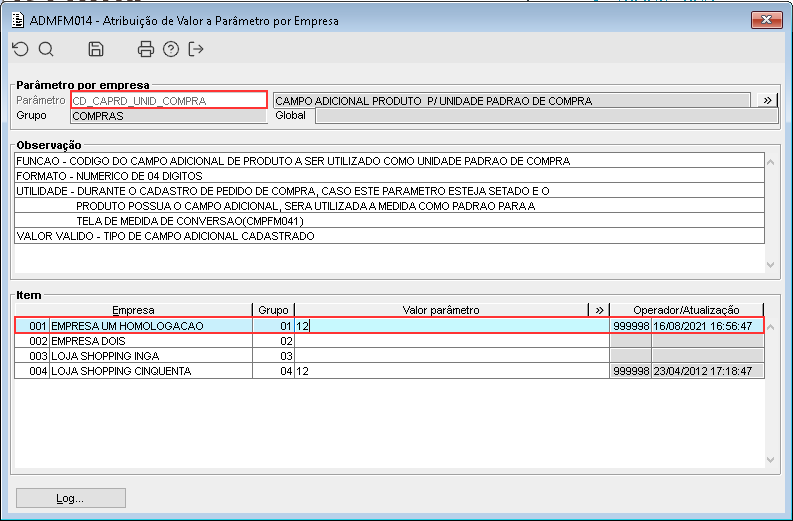Click the Log... button
Screen dimensions: 793x521
pos(71,498)
